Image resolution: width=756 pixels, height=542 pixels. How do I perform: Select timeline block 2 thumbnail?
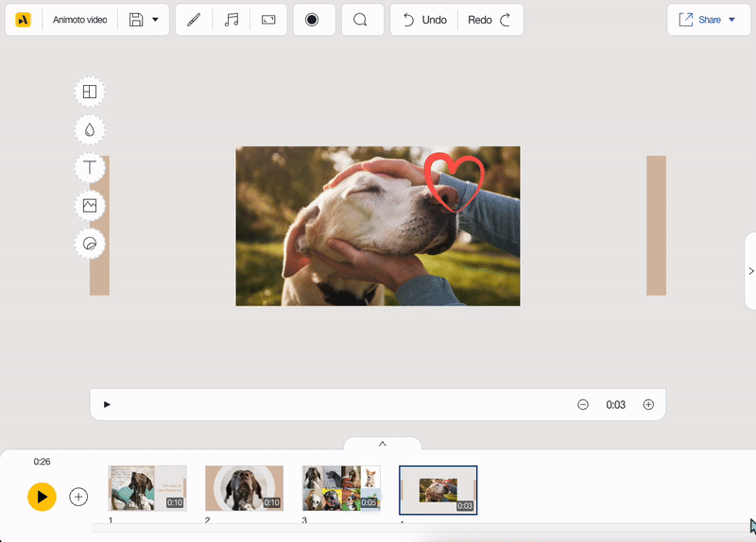(245, 488)
